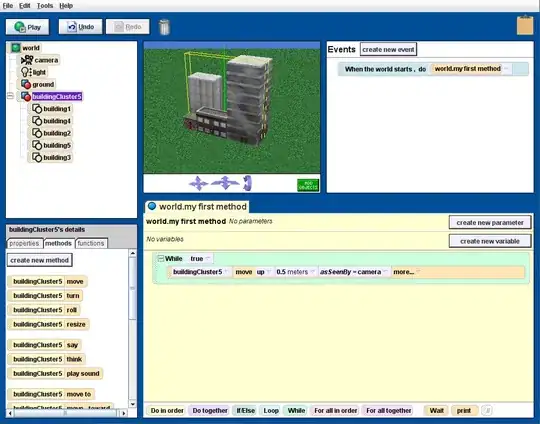Image resolution: width=540 pixels, height=424 pixels.
Task: Click the ground object icon
Action: coord(26,84)
